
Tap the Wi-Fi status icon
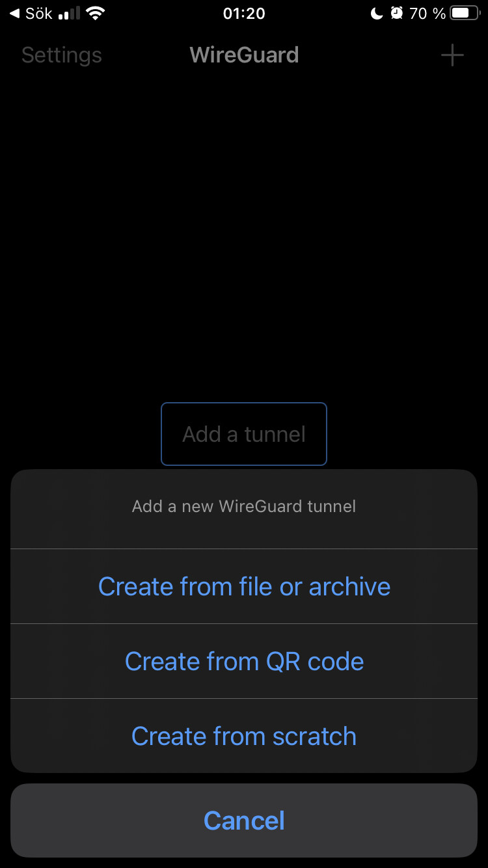(x=96, y=14)
